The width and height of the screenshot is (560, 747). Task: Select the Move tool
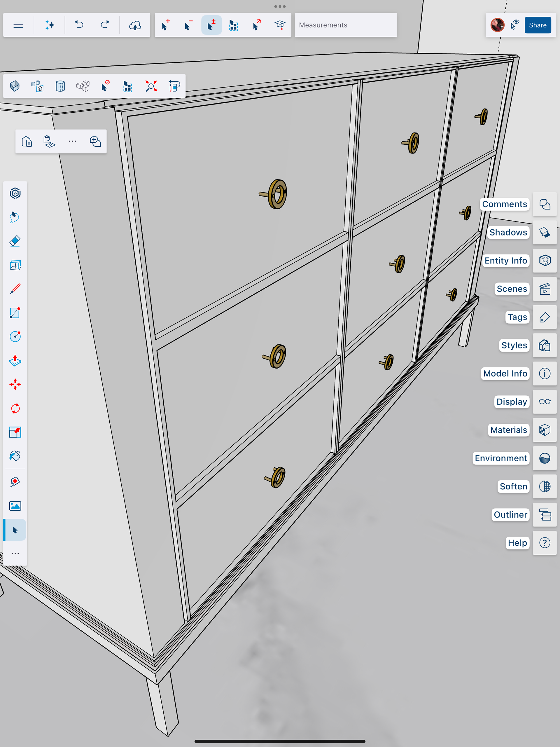pyautogui.click(x=15, y=384)
